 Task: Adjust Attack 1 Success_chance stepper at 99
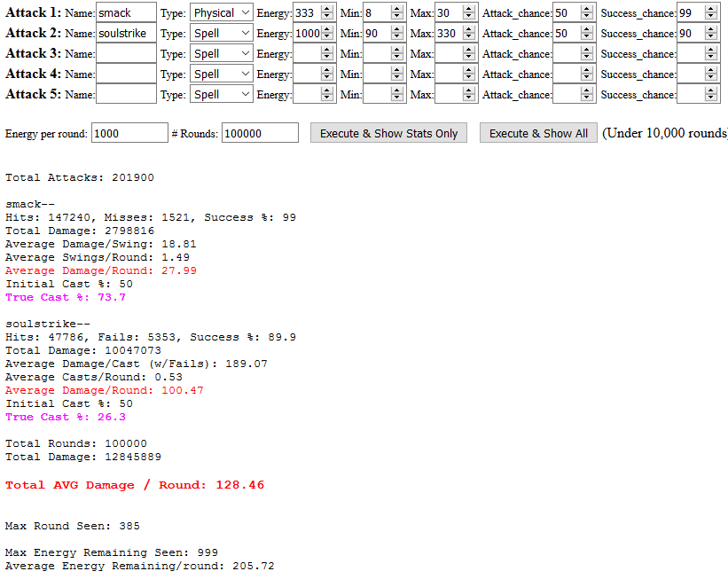coord(710,13)
